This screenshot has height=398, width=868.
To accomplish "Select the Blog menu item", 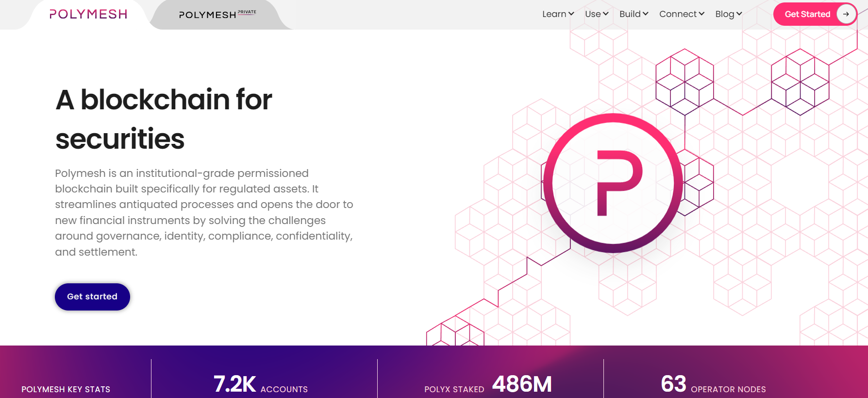I will (x=728, y=14).
